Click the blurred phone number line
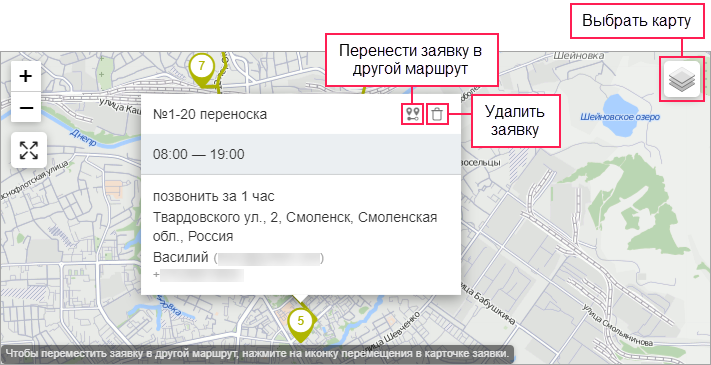Image resolution: width=711 pixels, height=365 pixels. click(199, 275)
